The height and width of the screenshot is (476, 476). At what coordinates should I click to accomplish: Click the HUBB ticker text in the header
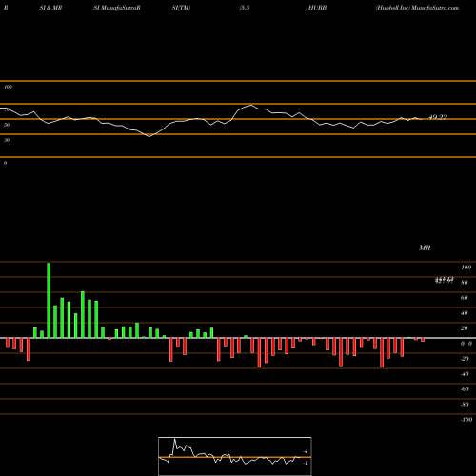[x=317, y=8]
